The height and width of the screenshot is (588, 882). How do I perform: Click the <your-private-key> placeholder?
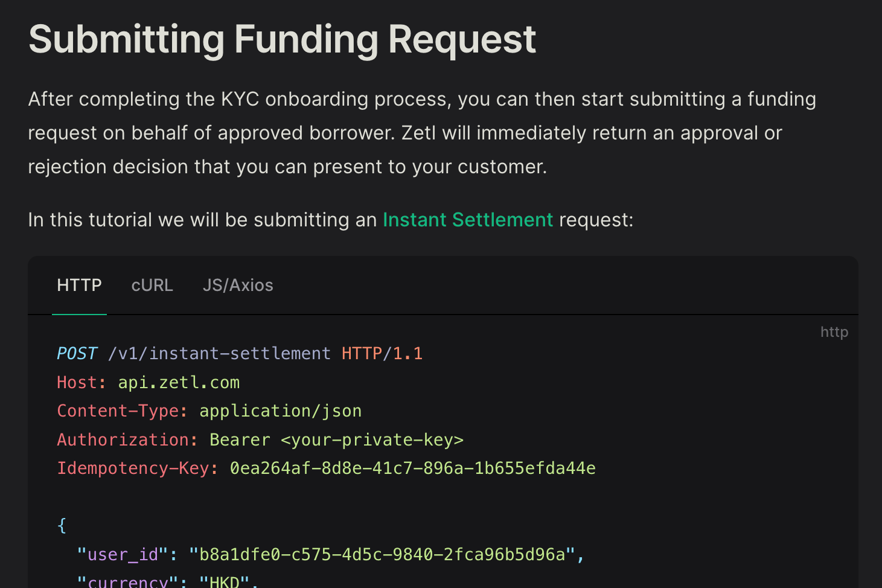tap(372, 439)
